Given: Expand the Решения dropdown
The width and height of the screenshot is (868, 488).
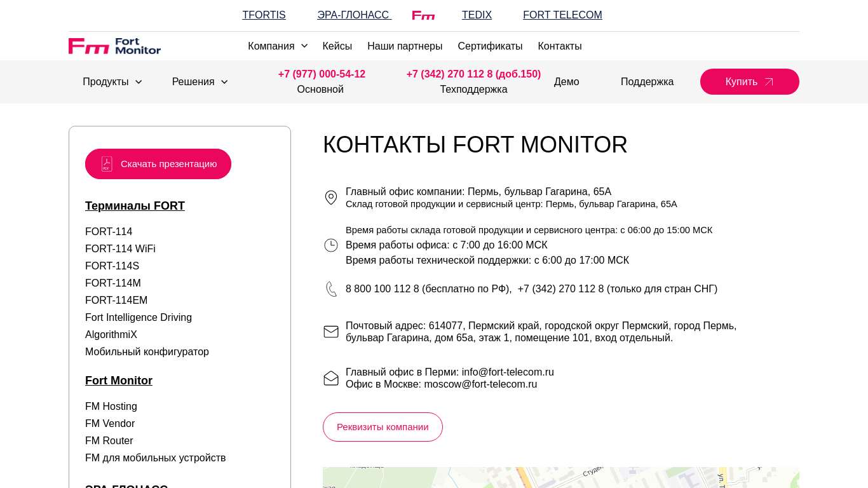Looking at the screenshot, I should click(x=193, y=81).
